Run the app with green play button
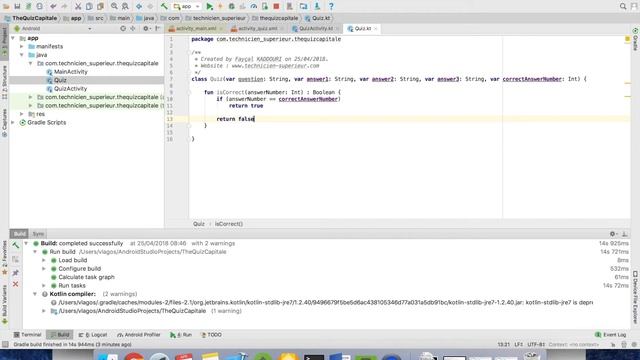Viewport: 640px width, 360px height. (x=209, y=6)
